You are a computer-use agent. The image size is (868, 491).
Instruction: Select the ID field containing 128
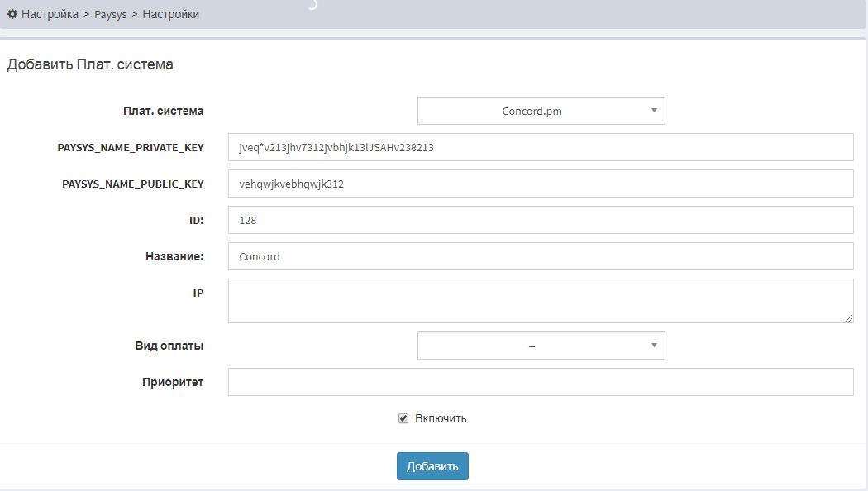[x=540, y=220]
